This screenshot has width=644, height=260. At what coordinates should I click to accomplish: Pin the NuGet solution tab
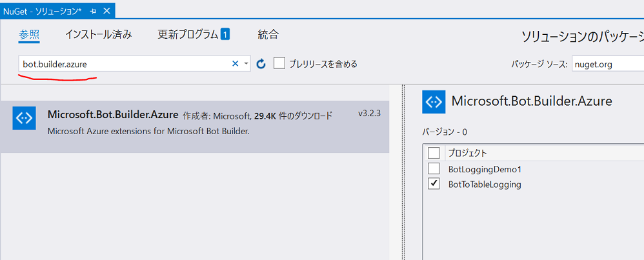tap(93, 11)
